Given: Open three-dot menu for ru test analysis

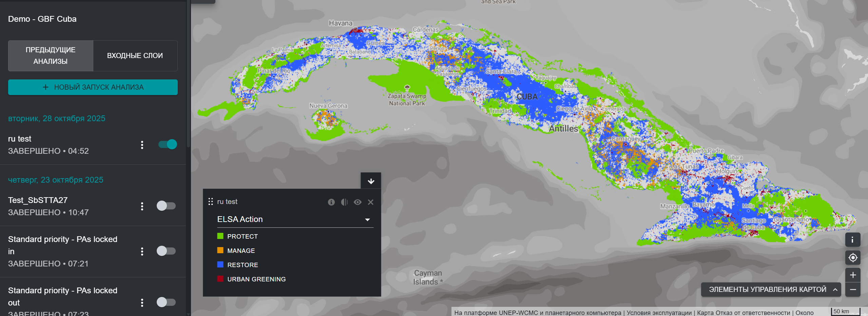Looking at the screenshot, I should [x=142, y=145].
